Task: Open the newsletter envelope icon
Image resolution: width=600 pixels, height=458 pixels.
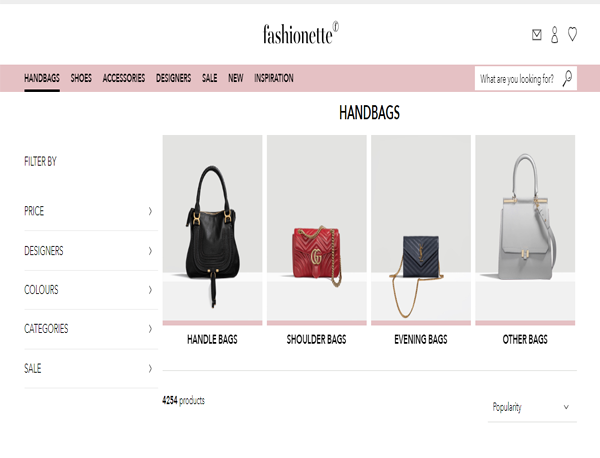Action: pos(536,35)
